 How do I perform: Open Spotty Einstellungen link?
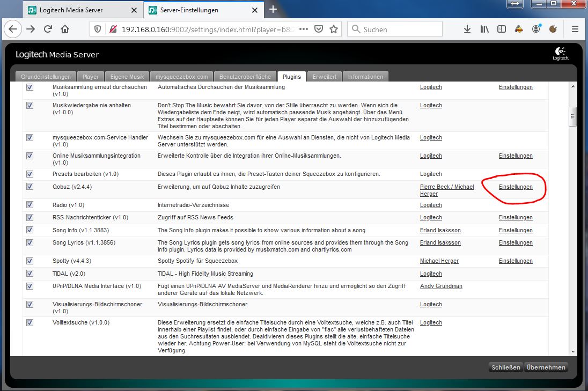[516, 261]
